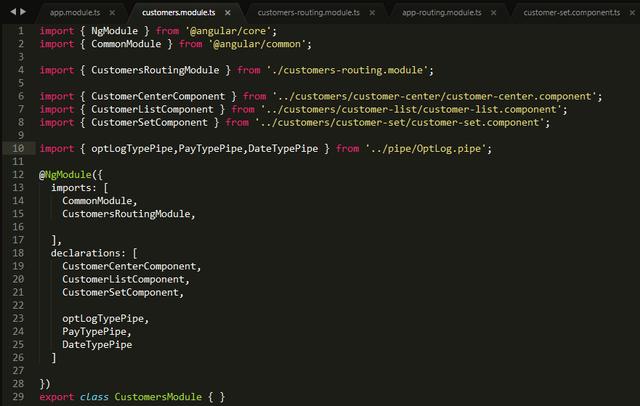Image resolution: width=640 pixels, height=406 pixels.
Task: Close the customers.module.ts tab
Action: click(x=228, y=13)
